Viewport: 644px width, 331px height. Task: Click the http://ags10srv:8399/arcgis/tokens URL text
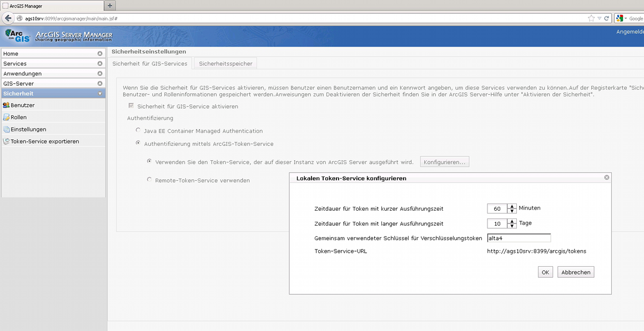pos(537,251)
